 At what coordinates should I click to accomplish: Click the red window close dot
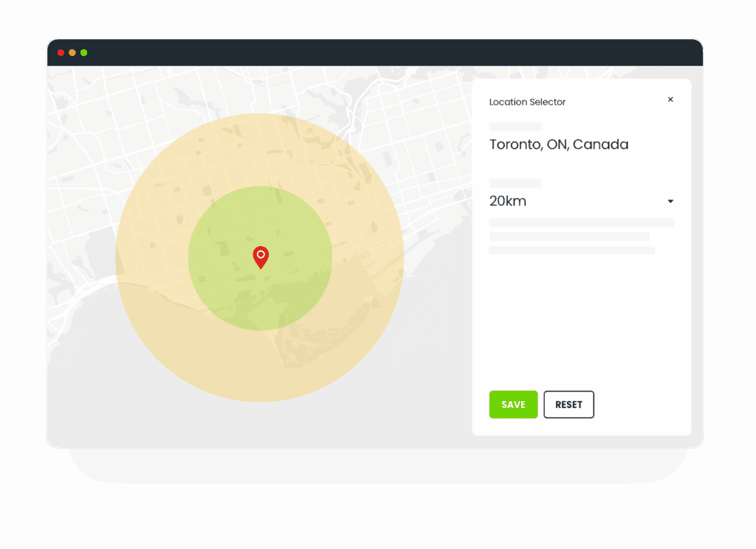coord(61,52)
